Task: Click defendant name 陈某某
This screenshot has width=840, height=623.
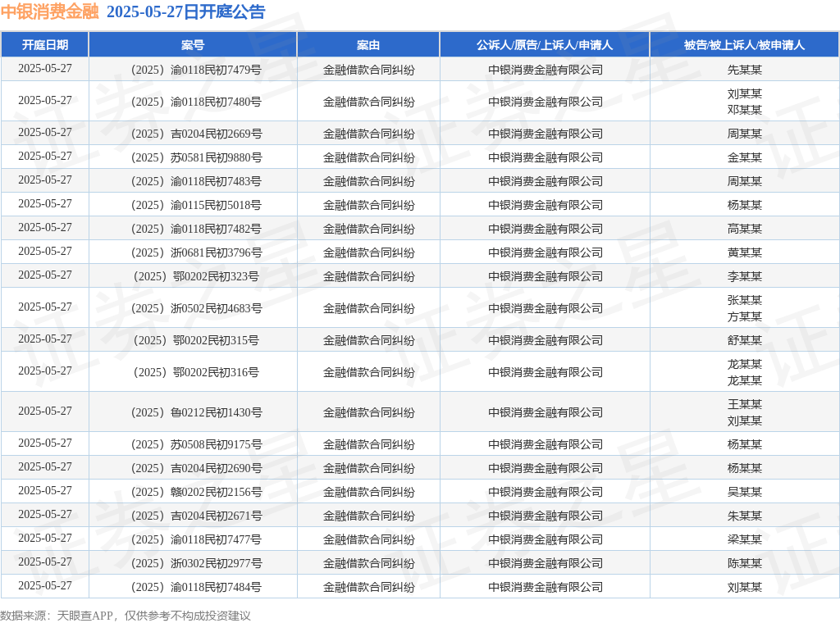Action: pyautogui.click(x=745, y=563)
